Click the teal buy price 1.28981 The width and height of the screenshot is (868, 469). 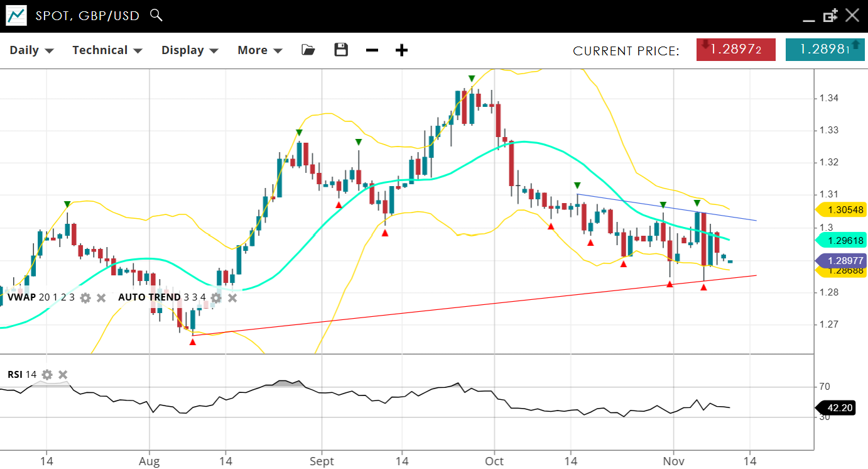click(825, 50)
